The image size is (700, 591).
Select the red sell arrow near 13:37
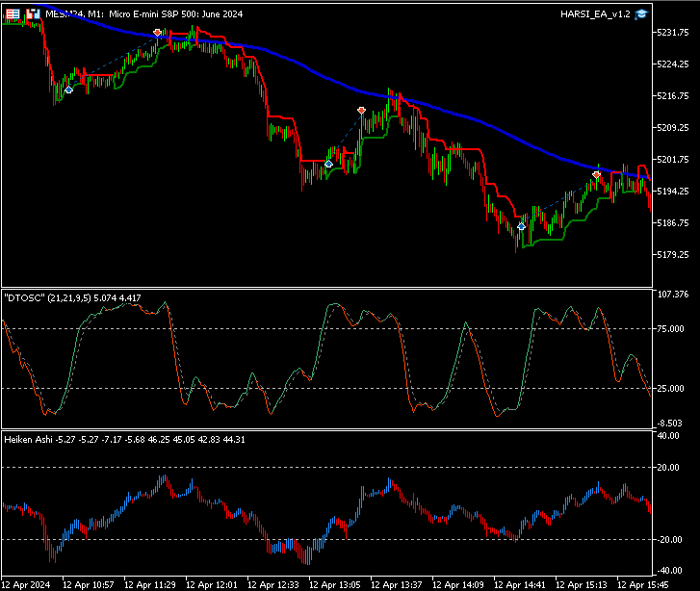pos(362,111)
